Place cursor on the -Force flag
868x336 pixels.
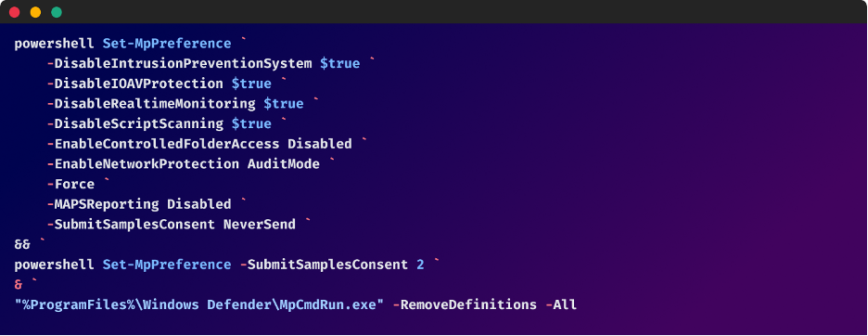pyautogui.click(x=70, y=184)
